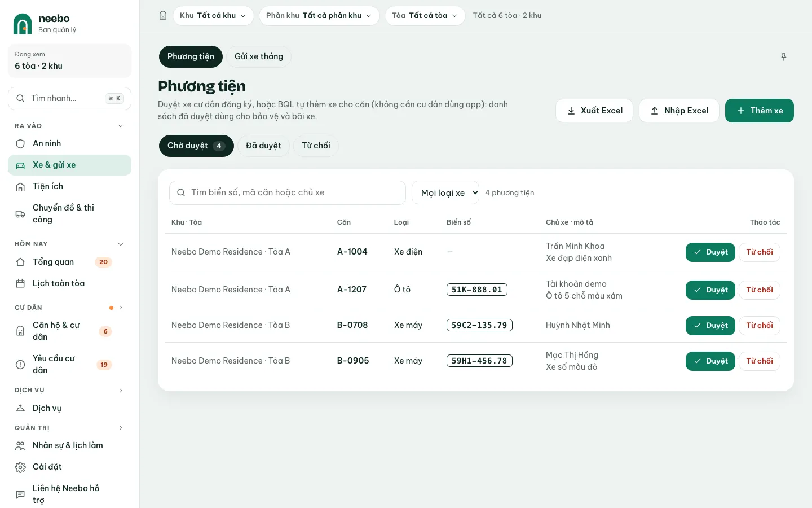Open Dịch vụ service bell icon
Viewport: 812px width, 508px height.
20,408
